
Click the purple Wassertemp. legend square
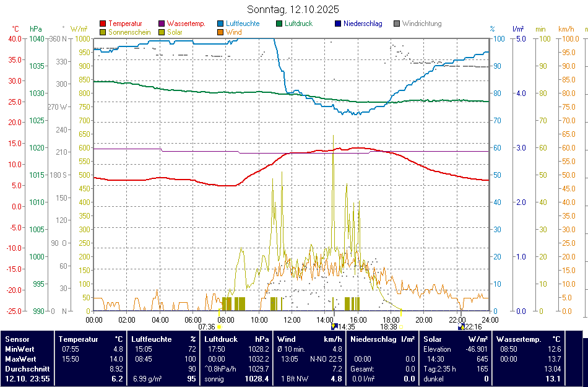pos(162,24)
